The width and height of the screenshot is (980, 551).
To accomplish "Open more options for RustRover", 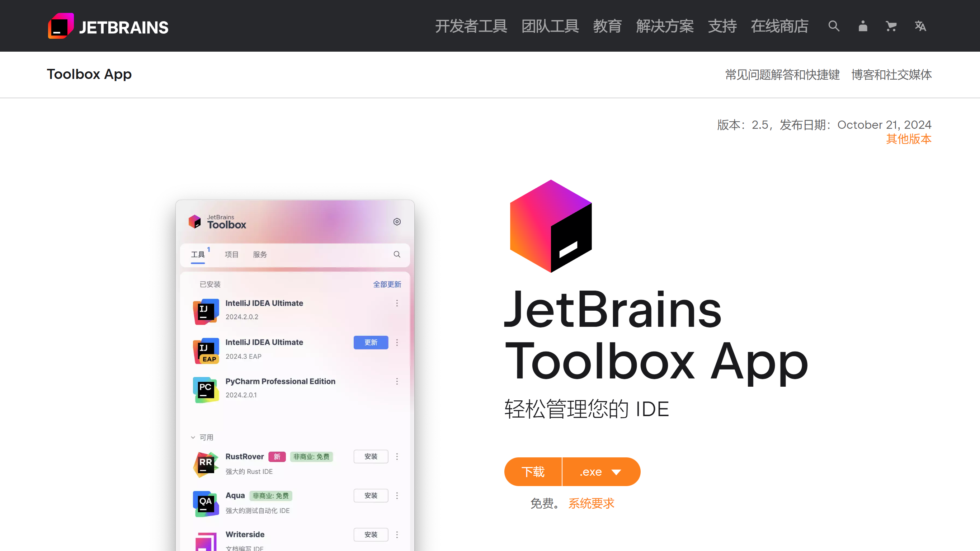I will click(x=397, y=457).
